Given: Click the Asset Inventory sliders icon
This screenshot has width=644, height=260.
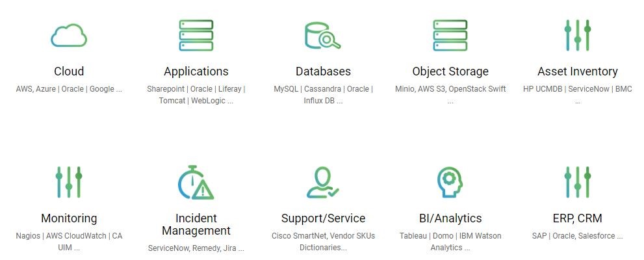Looking at the screenshot, I should click(x=577, y=35).
